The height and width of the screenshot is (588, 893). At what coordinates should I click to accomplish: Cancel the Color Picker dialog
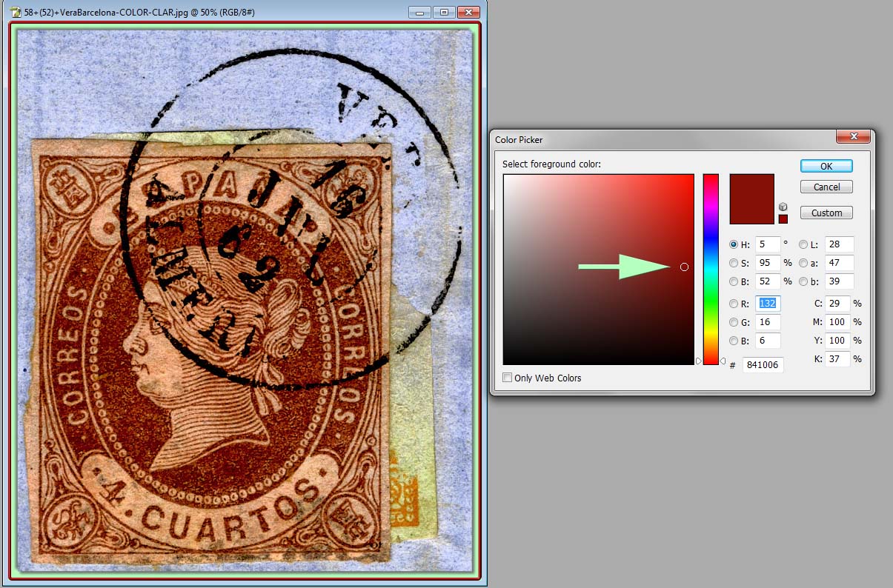(x=826, y=187)
